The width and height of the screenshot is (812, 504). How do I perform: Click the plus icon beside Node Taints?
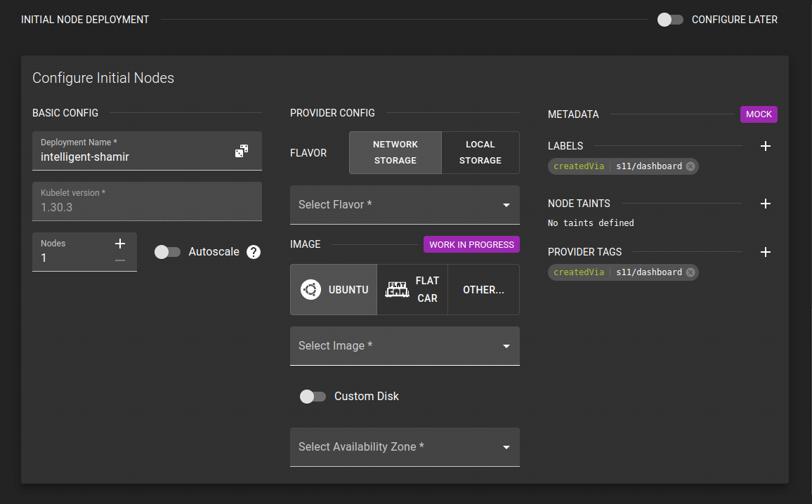coord(766,204)
